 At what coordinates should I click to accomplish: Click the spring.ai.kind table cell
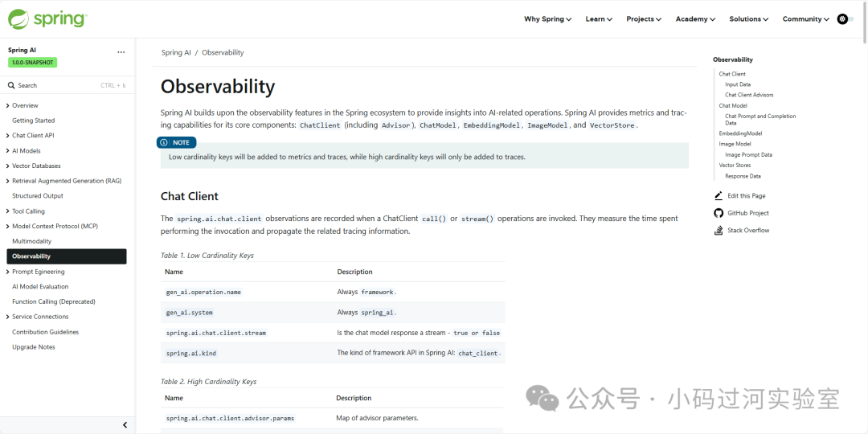pos(190,353)
